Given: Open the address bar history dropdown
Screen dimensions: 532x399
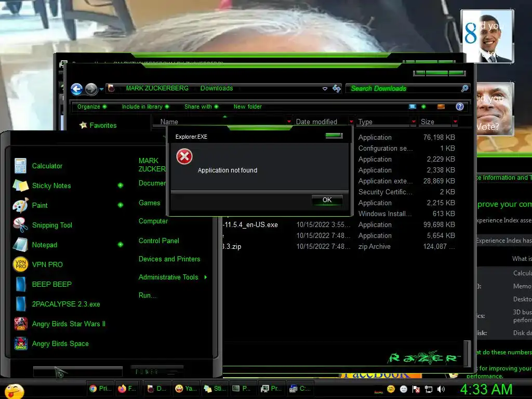Looking at the screenshot, I should coord(325,88).
